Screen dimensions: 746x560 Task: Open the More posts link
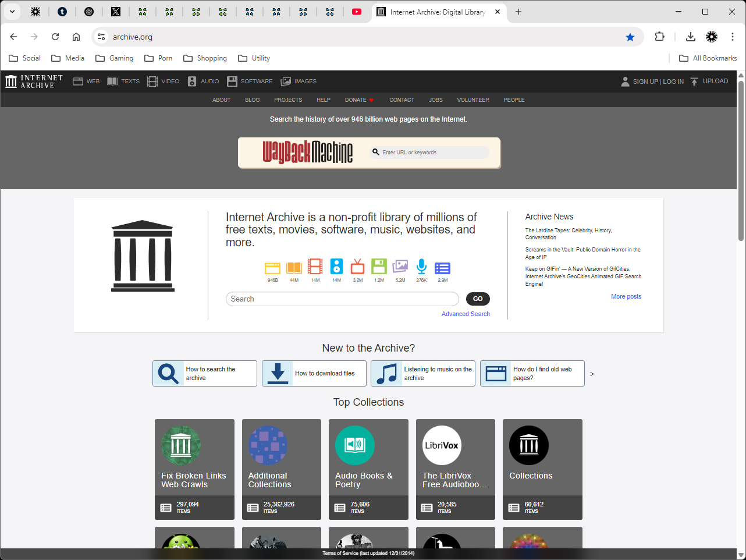626,296
